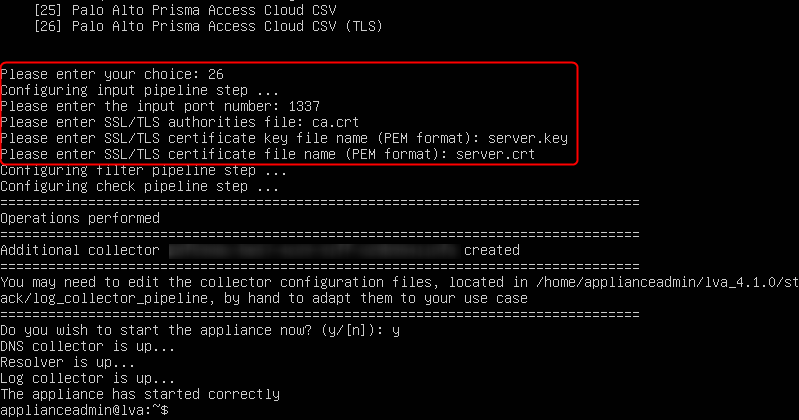The width and height of the screenshot is (799, 420).
Task: Click the server.crt certificate file name
Action: 495,154
